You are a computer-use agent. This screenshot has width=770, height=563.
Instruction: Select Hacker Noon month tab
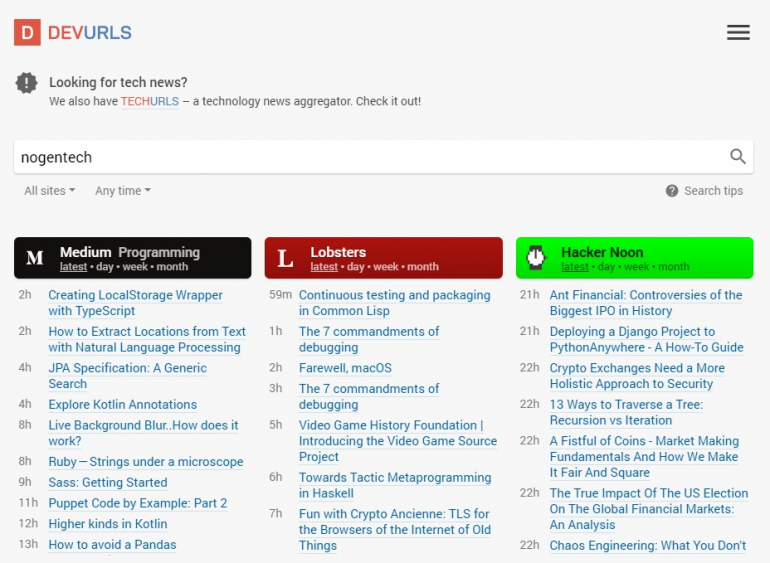coord(673,267)
